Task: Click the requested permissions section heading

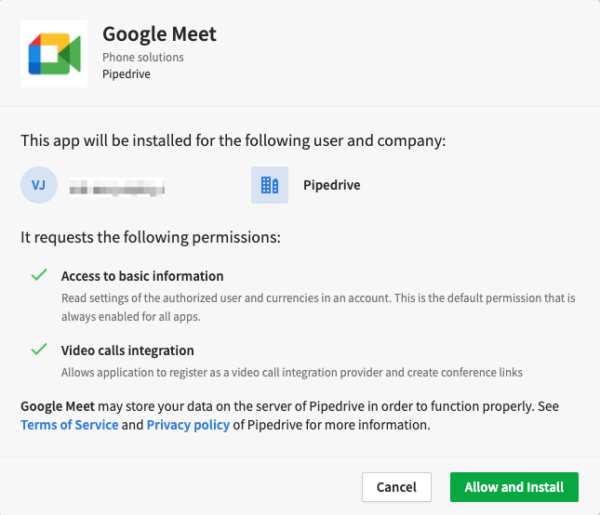Action: (150, 238)
